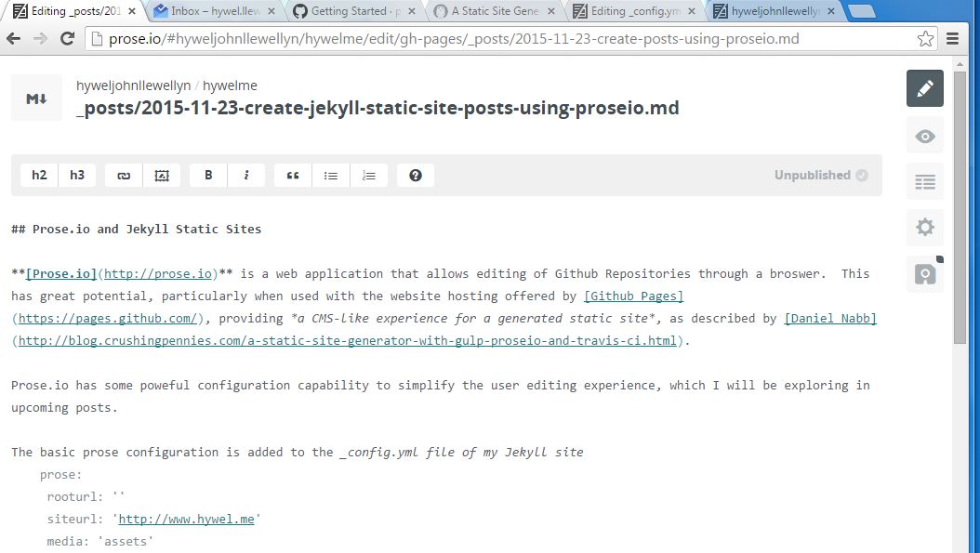The height and width of the screenshot is (553, 980).
Task: Close the Getting Started tab
Action: pyautogui.click(x=411, y=11)
